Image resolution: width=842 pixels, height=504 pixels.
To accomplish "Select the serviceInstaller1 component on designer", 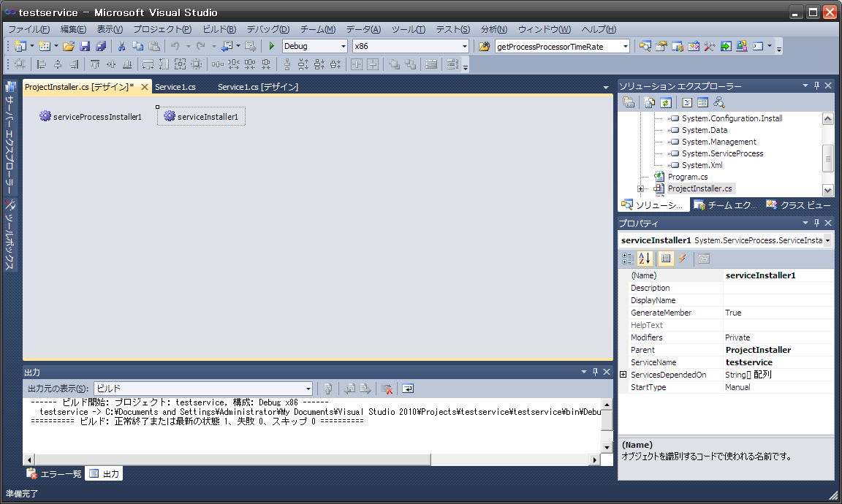I will [202, 116].
